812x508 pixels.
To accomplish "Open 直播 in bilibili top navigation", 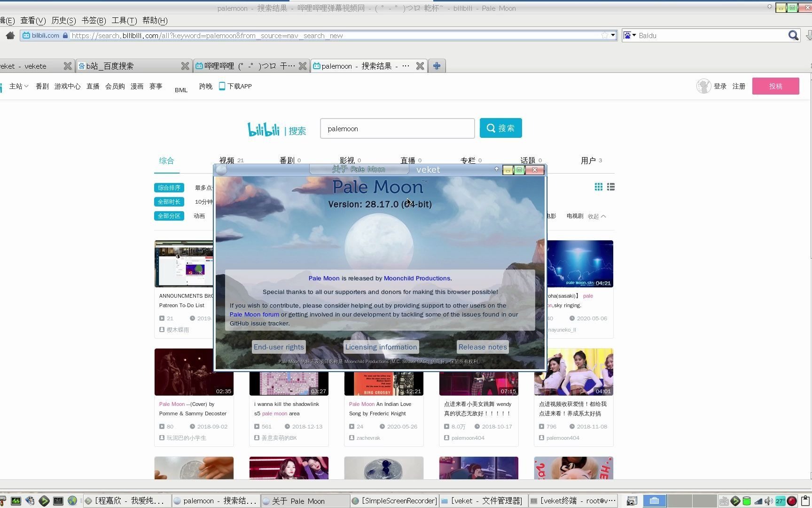I will pos(93,86).
